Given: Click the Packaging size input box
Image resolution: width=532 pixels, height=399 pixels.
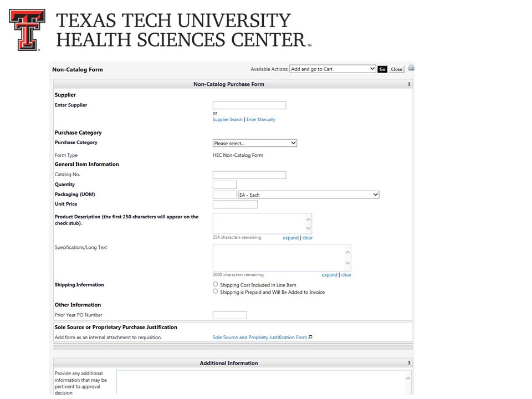Looking at the screenshot, I should pos(224,195).
